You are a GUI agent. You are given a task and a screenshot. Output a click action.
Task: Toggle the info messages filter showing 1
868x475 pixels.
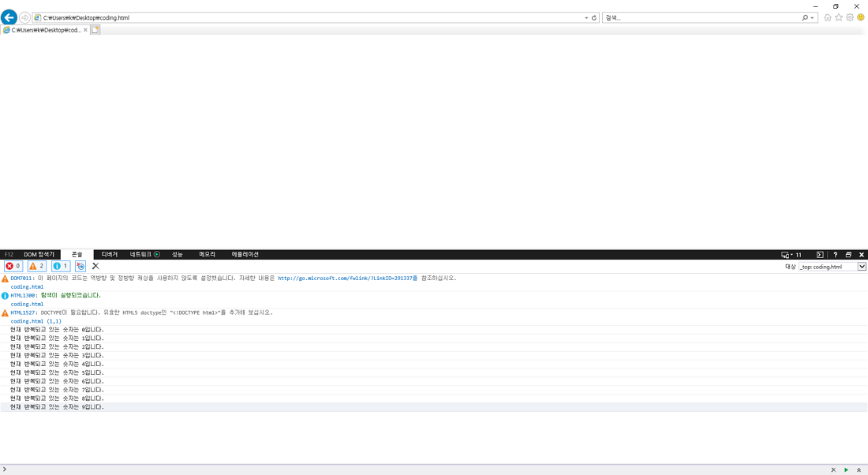(x=61, y=266)
